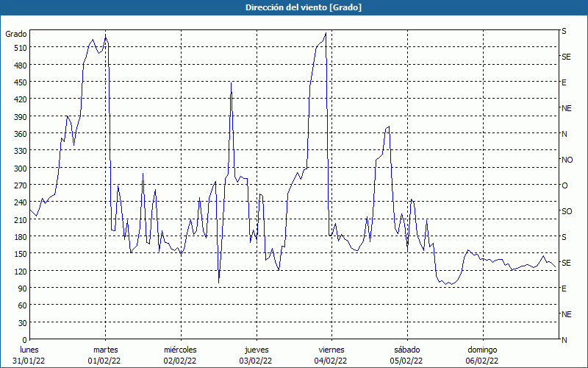The height and width of the screenshot is (368, 588).
Task: Click the date 04/02/22
Action: 331,361
